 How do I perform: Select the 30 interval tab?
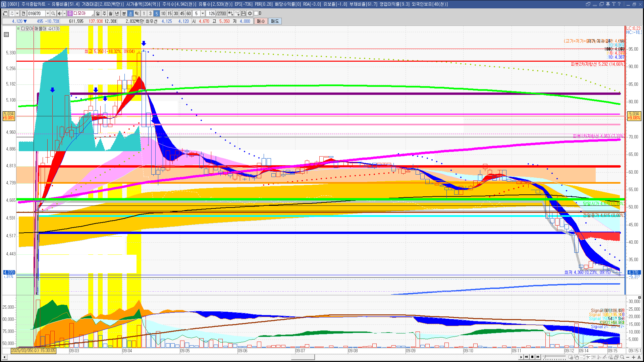tap(176, 13)
